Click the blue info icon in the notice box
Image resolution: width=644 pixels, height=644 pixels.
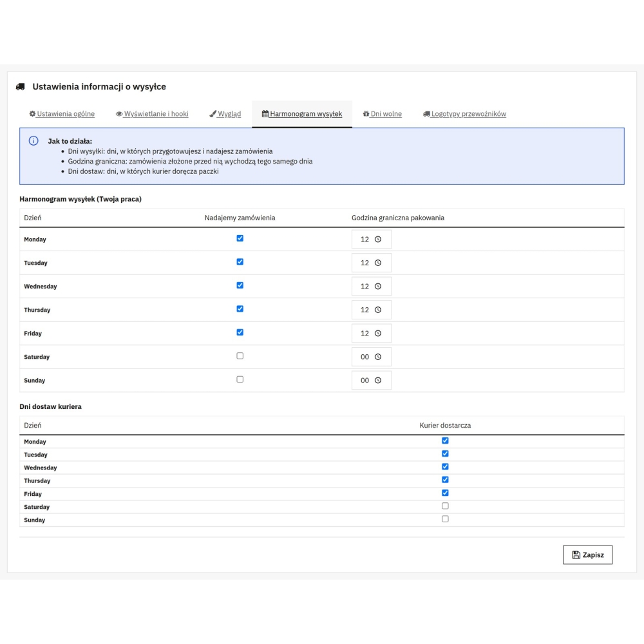33,141
